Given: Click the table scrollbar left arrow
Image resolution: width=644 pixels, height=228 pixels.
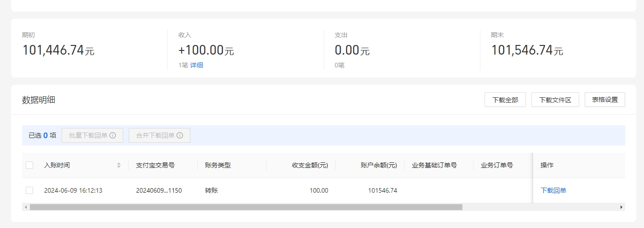Looking at the screenshot, I should [26, 207].
